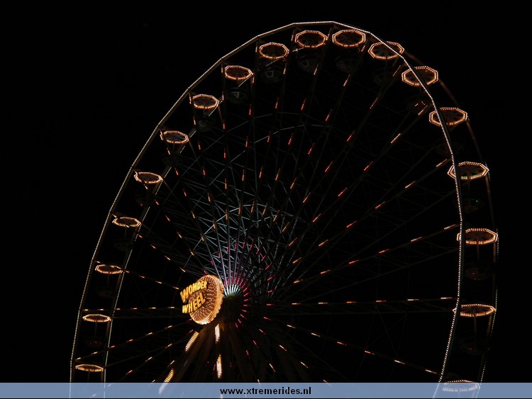Click the Wonder Wheel illuminated sign
The image size is (532, 399).
point(201,300)
